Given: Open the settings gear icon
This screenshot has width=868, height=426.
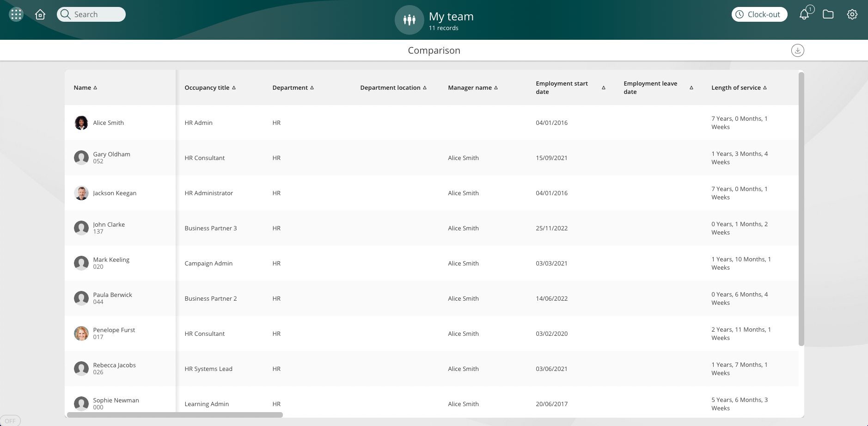Looking at the screenshot, I should (x=852, y=14).
